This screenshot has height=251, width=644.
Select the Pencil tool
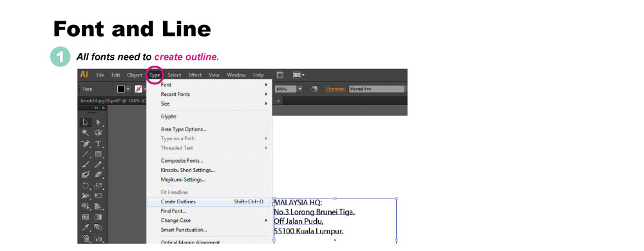coord(99,165)
